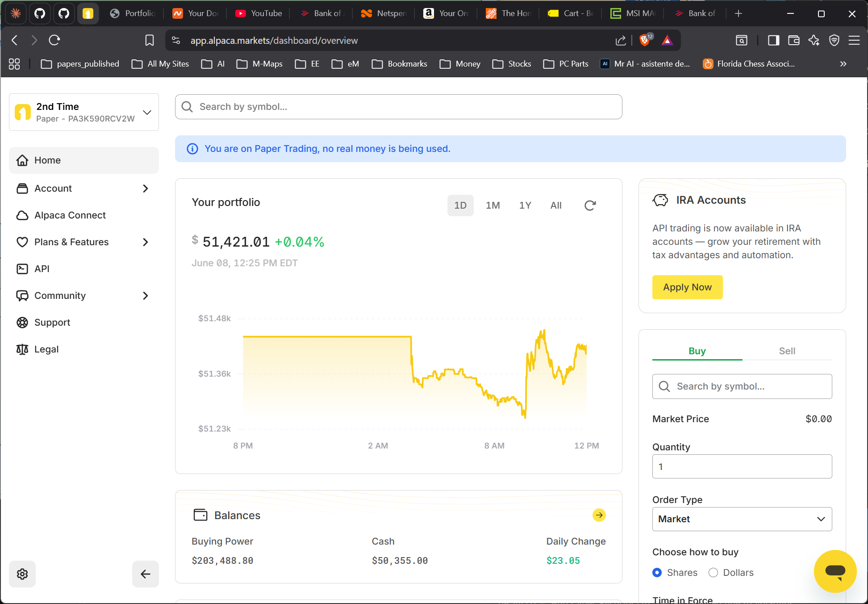This screenshot has height=604, width=868.
Task: Collapse sidebar with the left arrow button
Action: (146, 574)
